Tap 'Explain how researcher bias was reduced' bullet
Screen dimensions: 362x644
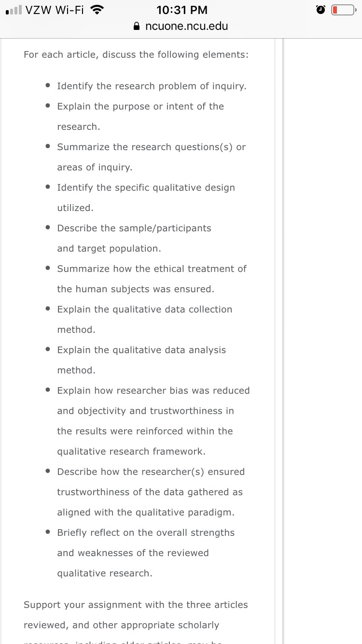click(153, 420)
